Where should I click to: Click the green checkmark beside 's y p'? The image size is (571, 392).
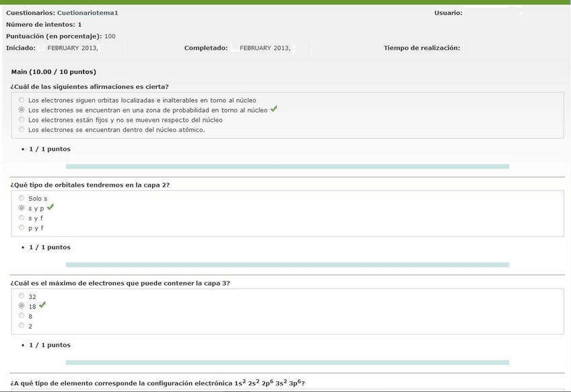click(x=51, y=207)
